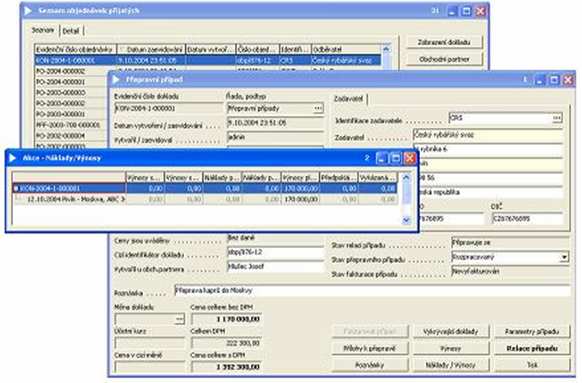Close the Akce - Náklady/Výnosy window
The width and height of the screenshot is (582, 383).
coord(410,158)
